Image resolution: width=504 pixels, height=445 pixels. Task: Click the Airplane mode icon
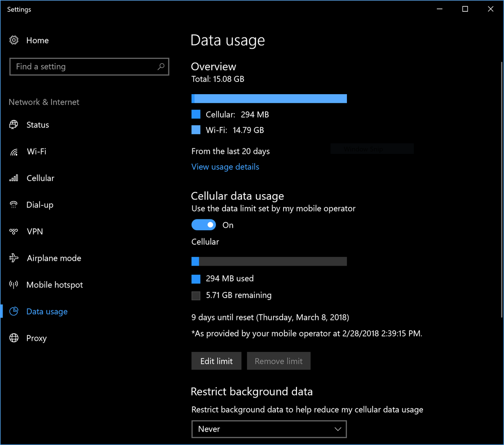[x=14, y=258]
